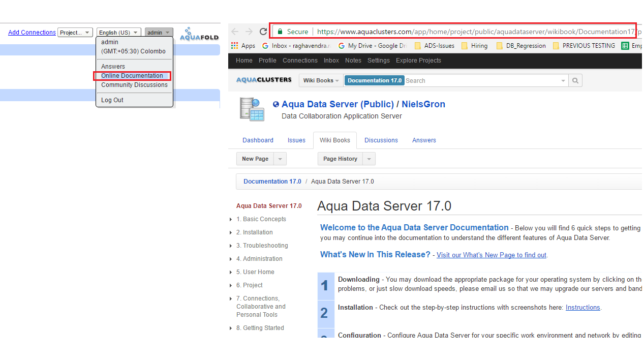Click the search magnifier button
The width and height of the screenshot is (644, 359).
pos(575,80)
